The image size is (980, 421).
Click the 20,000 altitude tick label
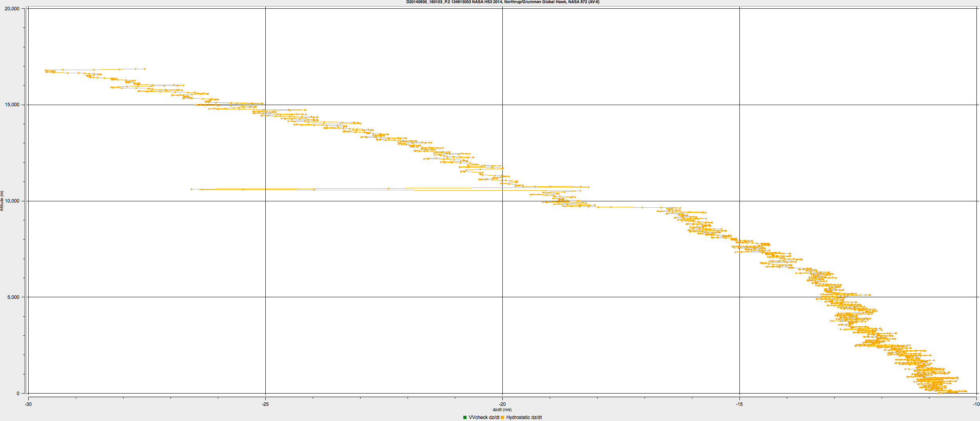coord(12,9)
